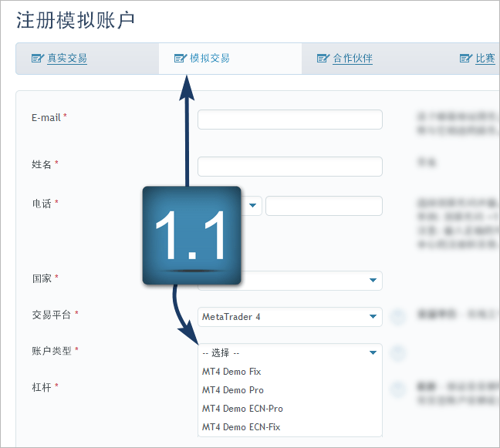The width and height of the screenshot is (500, 448).
Task: Select the 电话 number input box
Action: (323, 206)
